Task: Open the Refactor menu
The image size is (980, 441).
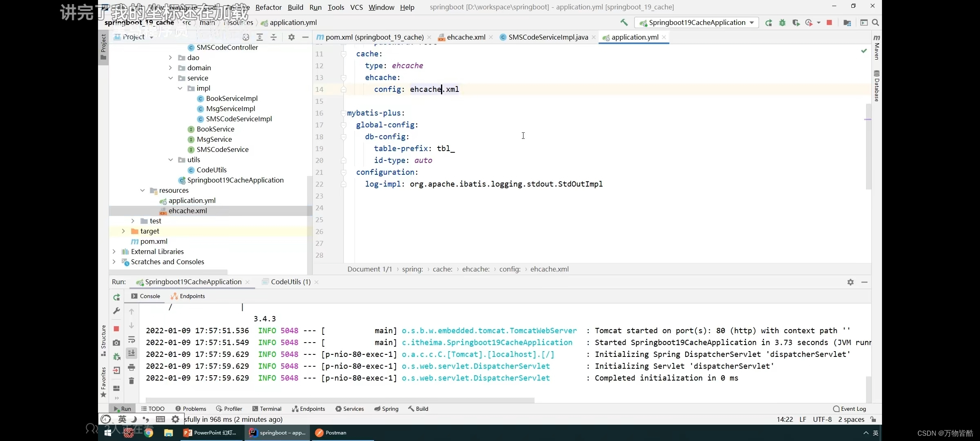Action: [268, 7]
